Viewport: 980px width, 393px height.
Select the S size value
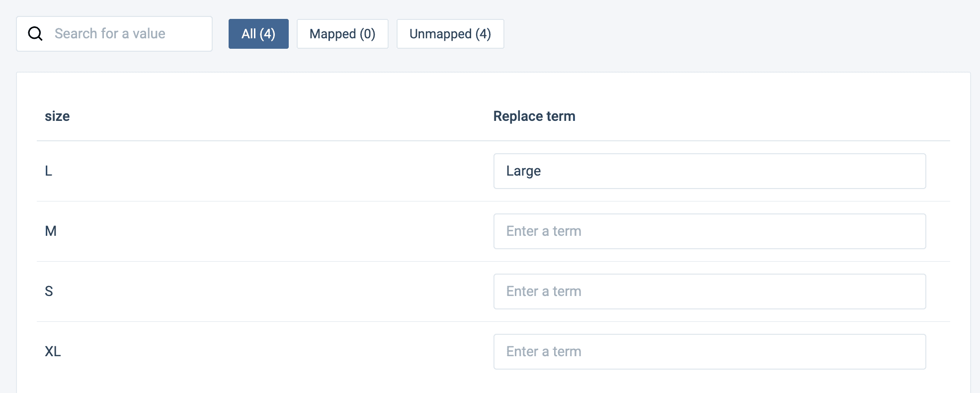[x=49, y=292]
